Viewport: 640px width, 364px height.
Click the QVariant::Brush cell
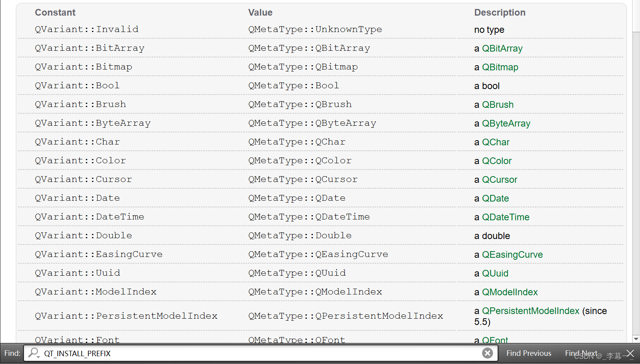tap(80, 104)
